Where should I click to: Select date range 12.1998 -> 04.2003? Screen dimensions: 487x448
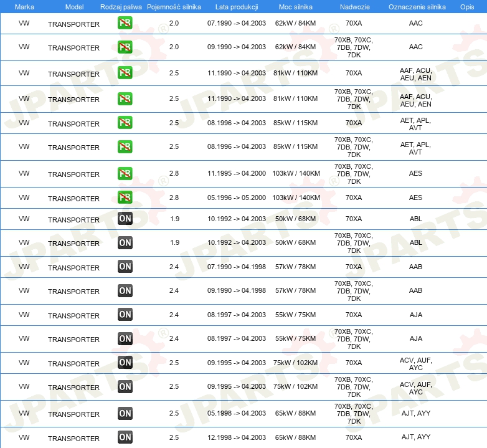(237, 437)
